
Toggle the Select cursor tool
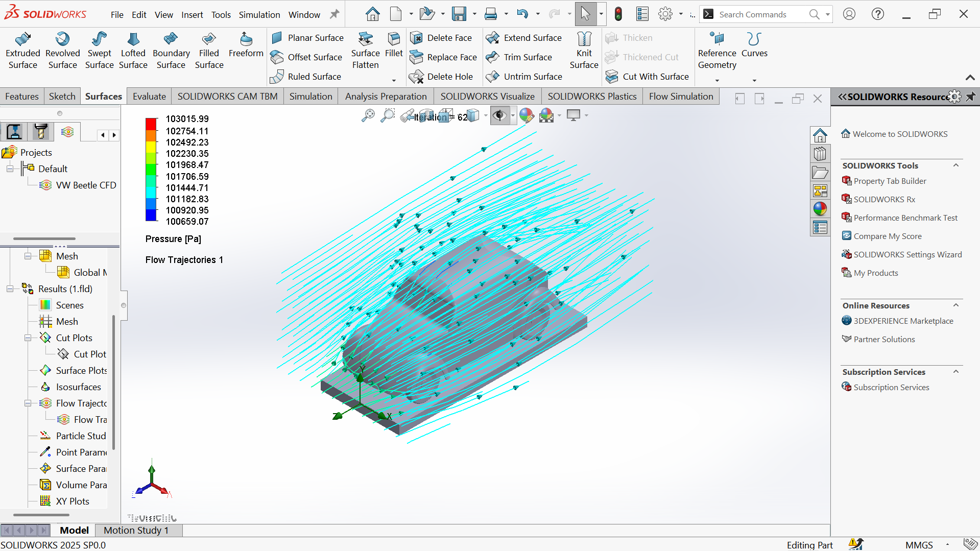click(x=585, y=14)
